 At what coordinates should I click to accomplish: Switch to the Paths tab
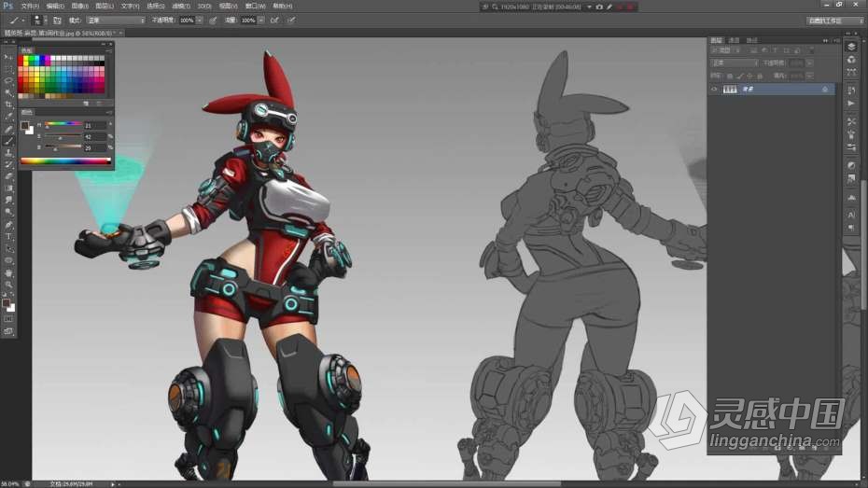coord(751,40)
